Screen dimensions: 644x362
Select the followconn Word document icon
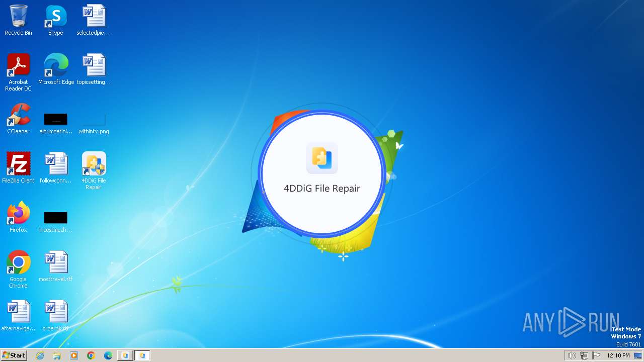point(56,168)
